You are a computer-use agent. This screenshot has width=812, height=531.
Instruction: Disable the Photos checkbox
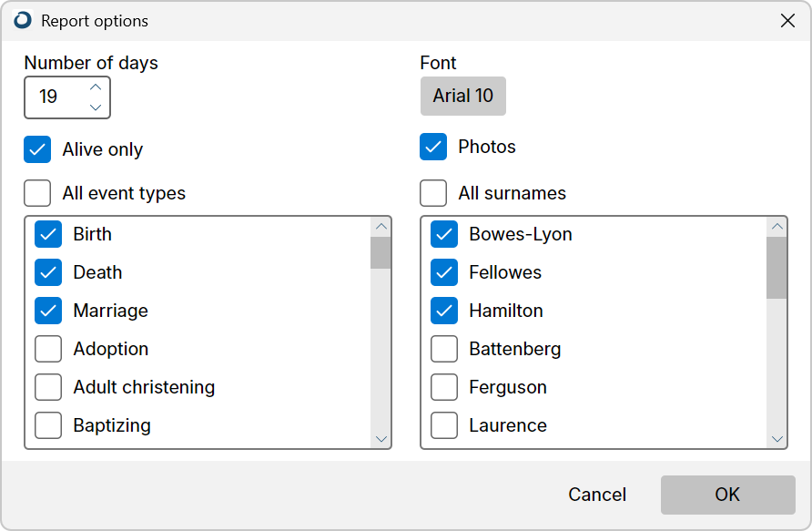[433, 147]
